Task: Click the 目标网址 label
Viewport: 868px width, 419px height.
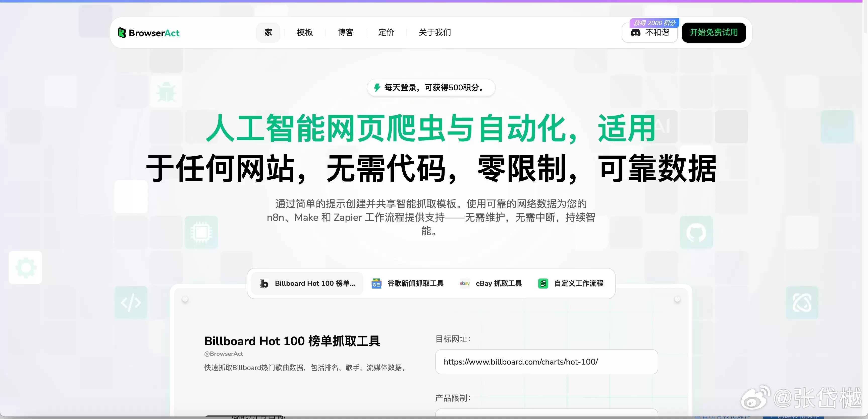Action: point(453,339)
